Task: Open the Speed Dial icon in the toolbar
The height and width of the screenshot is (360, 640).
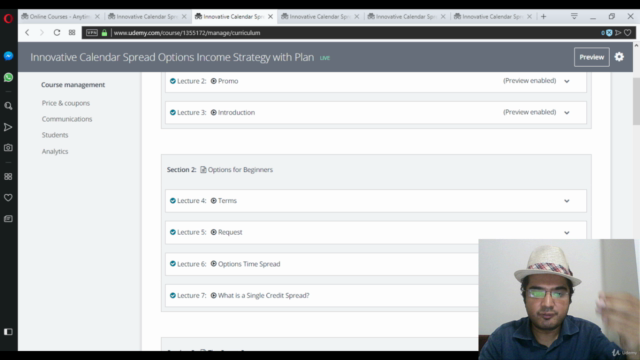Action: tap(72, 33)
